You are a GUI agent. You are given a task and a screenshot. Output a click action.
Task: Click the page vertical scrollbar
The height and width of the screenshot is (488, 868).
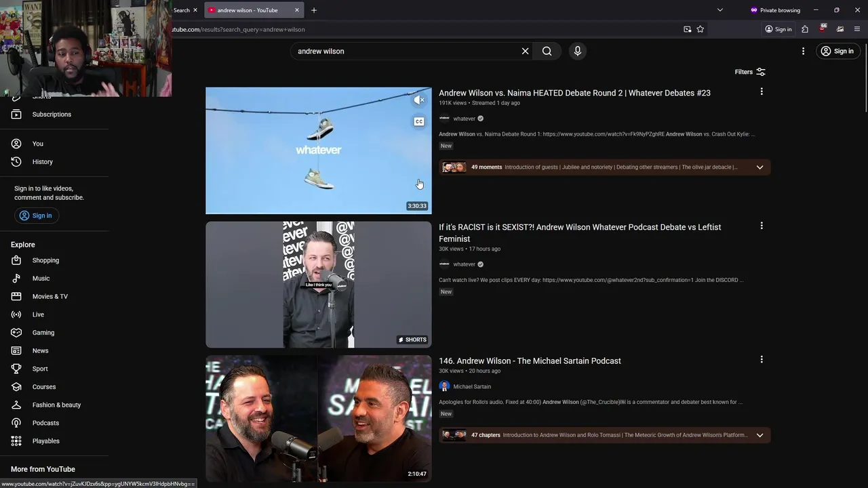(x=865, y=78)
